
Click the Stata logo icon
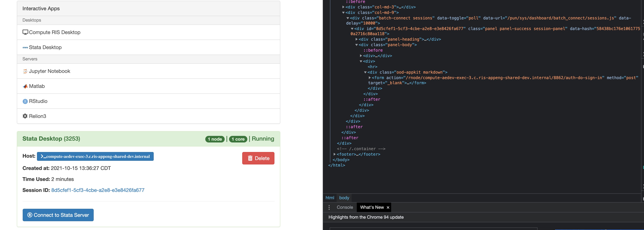point(25,48)
